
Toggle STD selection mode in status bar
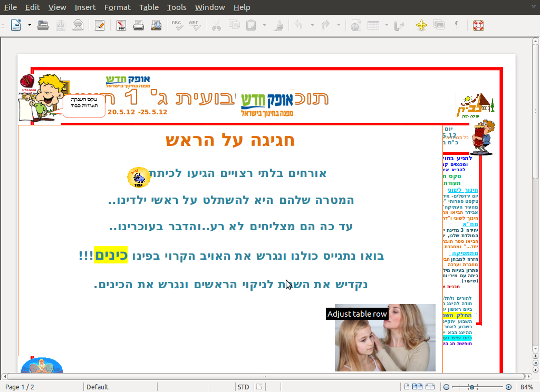coord(243,387)
